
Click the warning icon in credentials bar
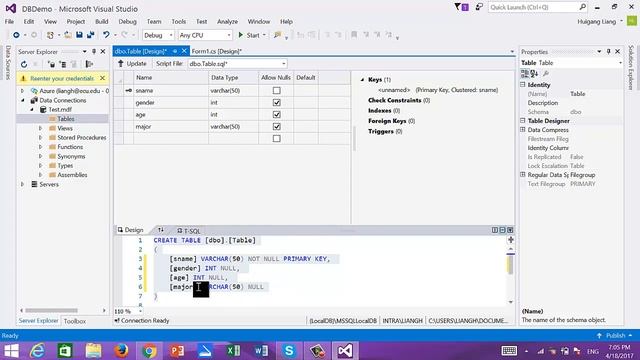coord(24,78)
